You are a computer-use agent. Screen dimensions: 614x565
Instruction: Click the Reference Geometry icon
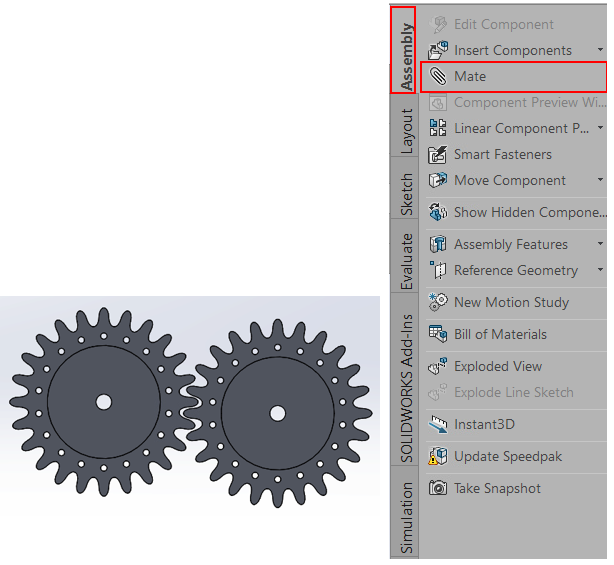[x=438, y=270]
